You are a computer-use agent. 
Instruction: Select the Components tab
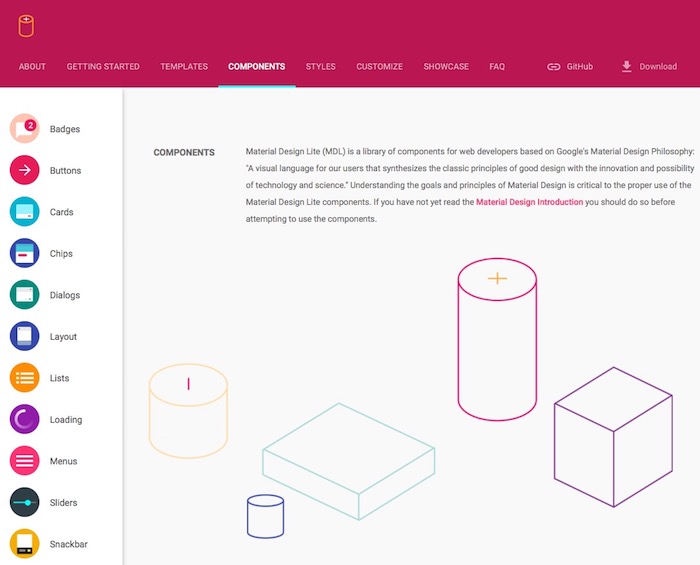[x=257, y=66]
